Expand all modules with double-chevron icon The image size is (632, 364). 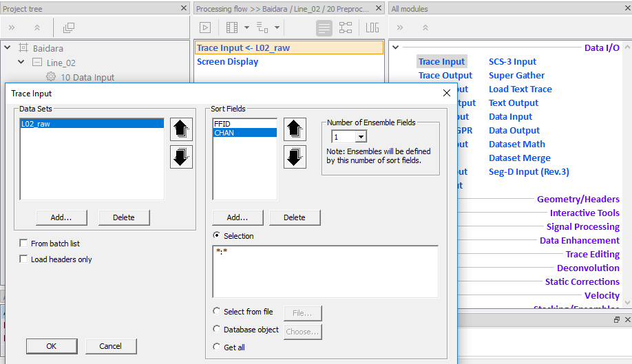point(400,28)
